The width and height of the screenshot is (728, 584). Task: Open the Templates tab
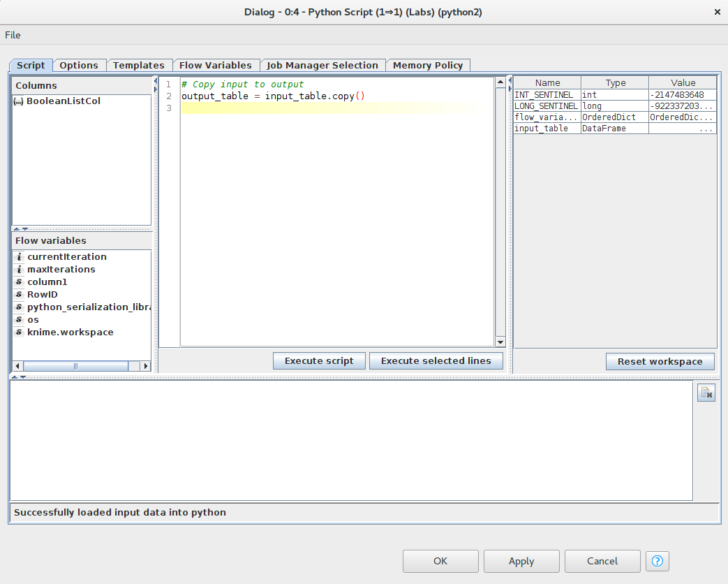(x=138, y=65)
